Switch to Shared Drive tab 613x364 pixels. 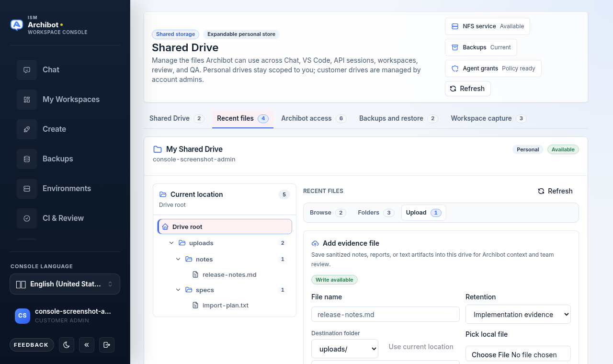(177, 118)
